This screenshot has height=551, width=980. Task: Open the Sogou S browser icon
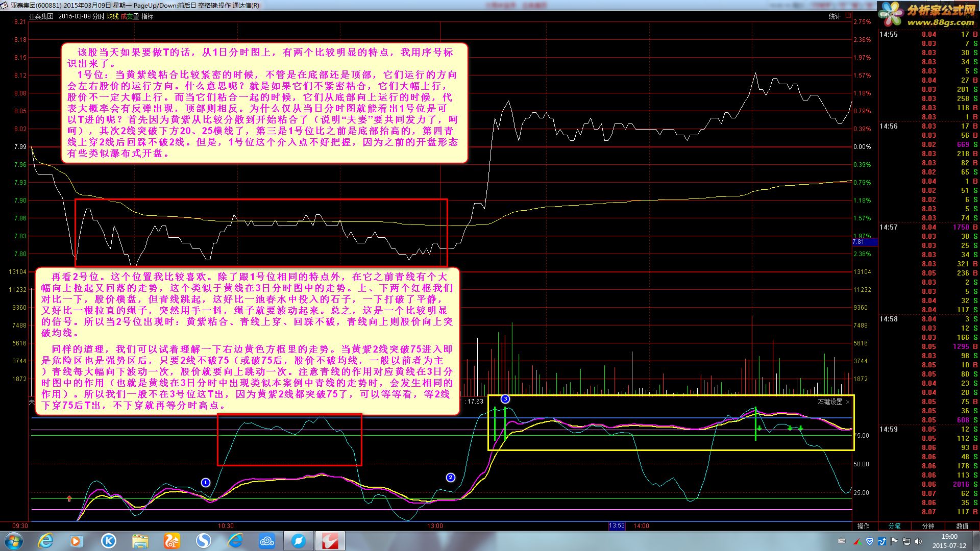point(203,541)
